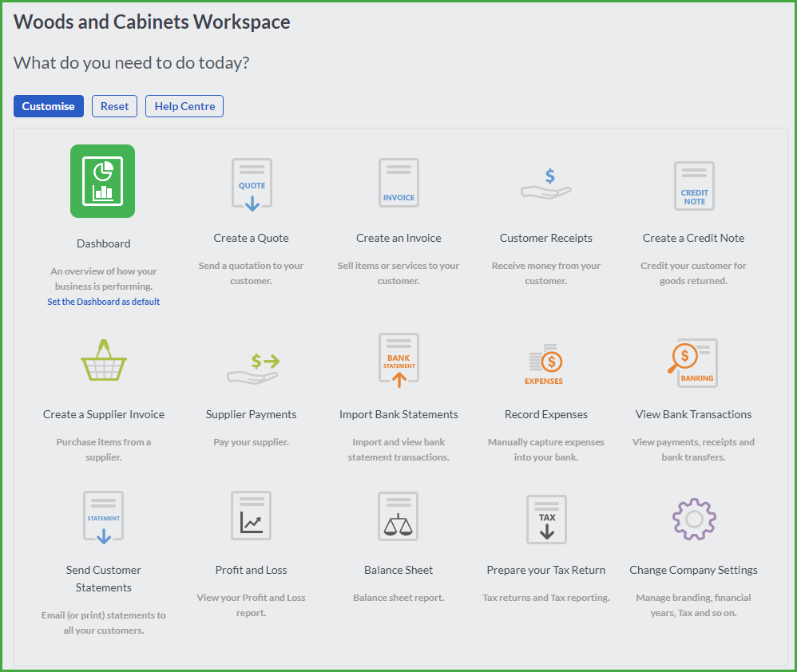
Task: Click 'What do you need to do today?' text
Action: [131, 62]
